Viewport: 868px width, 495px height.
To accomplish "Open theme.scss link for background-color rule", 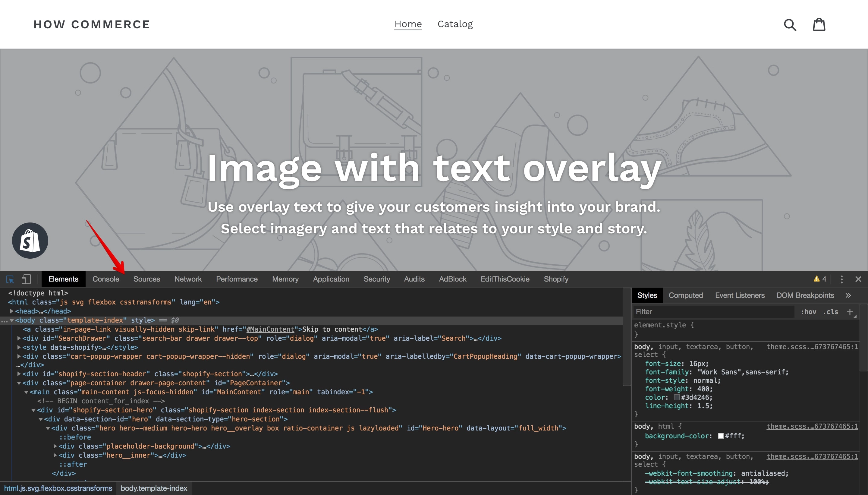I will 812,426.
